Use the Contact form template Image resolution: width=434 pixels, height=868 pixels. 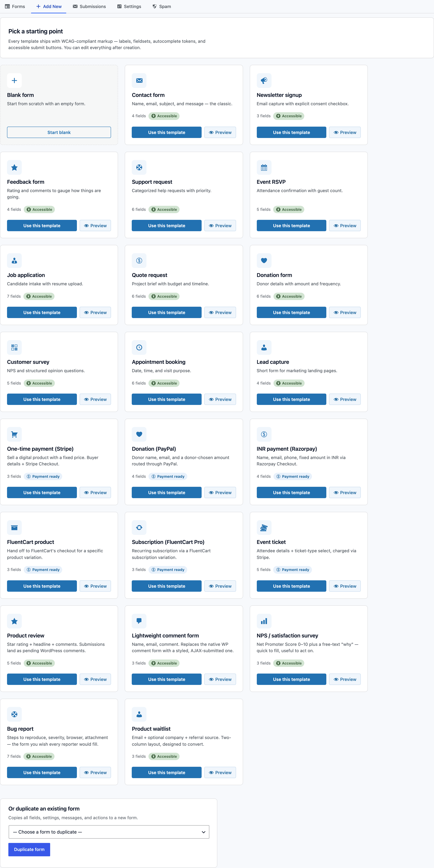point(167,132)
